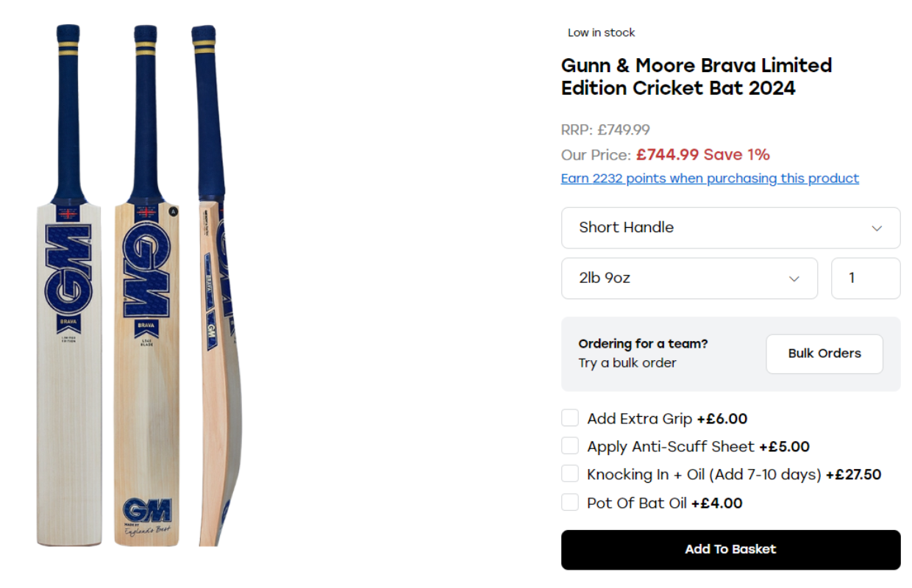The width and height of the screenshot is (912, 588).
Task: Select the Knocking In + Oil service
Action: pyautogui.click(x=570, y=473)
